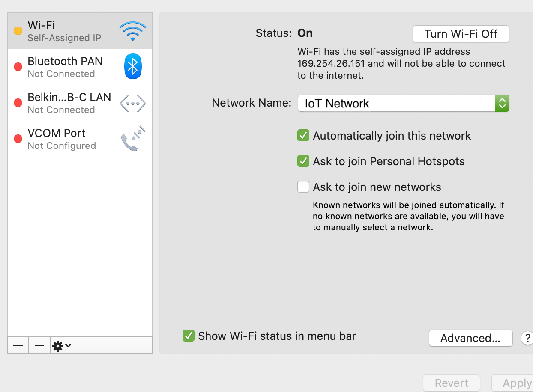Open the help question mark button
Image resolution: width=533 pixels, height=392 pixels.
tap(527, 338)
